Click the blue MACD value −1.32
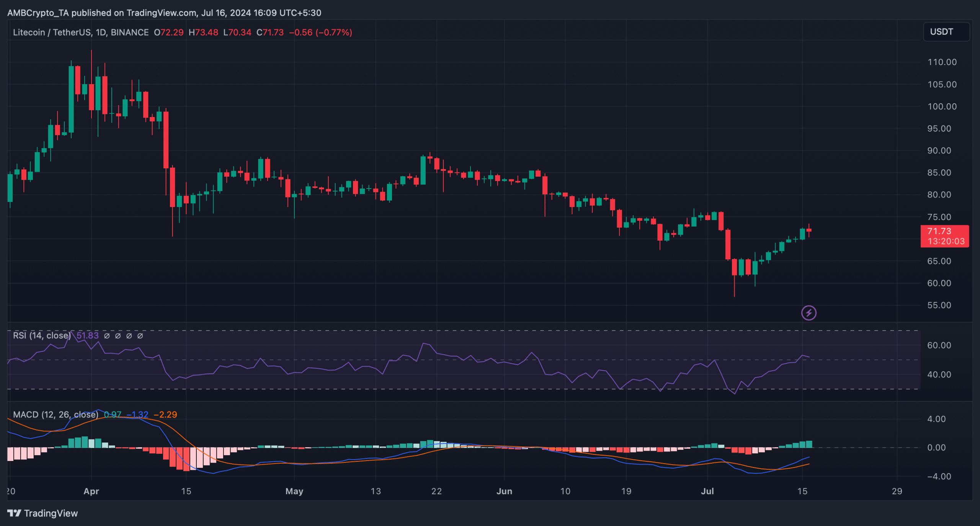The image size is (980, 526). coord(137,415)
